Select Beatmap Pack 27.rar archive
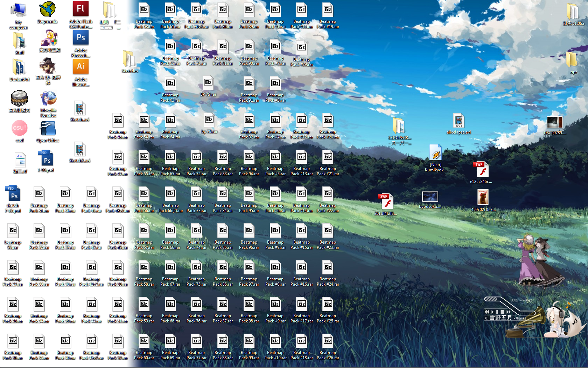 pos(13,273)
